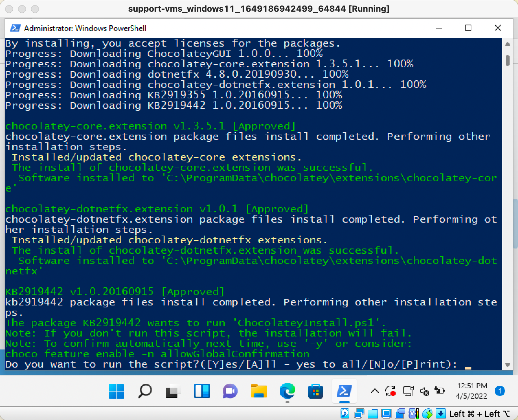Viewport: 518px width, 420px height.
Task: Launch the Teams Chat app
Action: coord(230,391)
